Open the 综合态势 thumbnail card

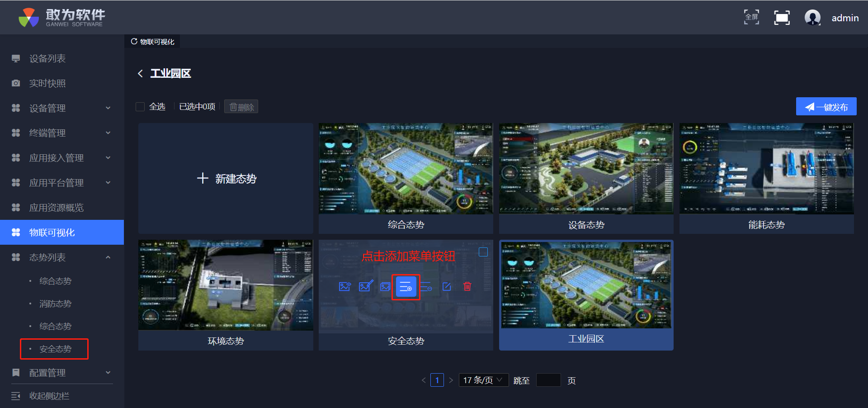pyautogui.click(x=406, y=178)
